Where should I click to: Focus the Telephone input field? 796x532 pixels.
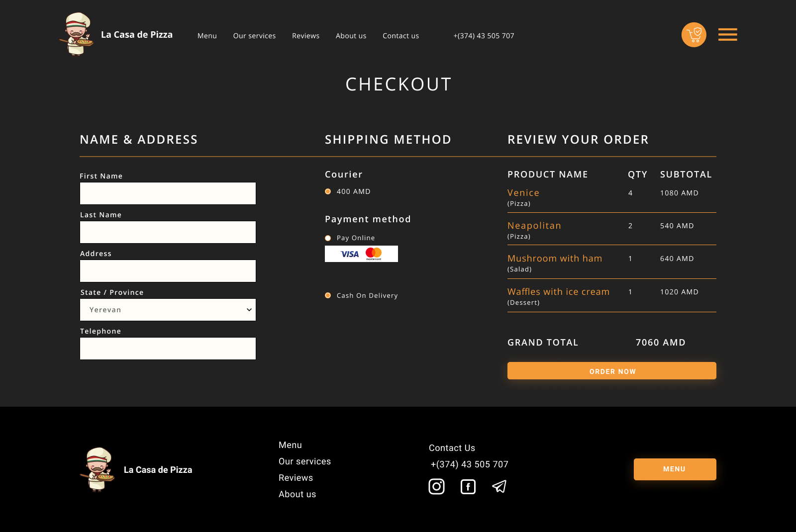tap(168, 349)
